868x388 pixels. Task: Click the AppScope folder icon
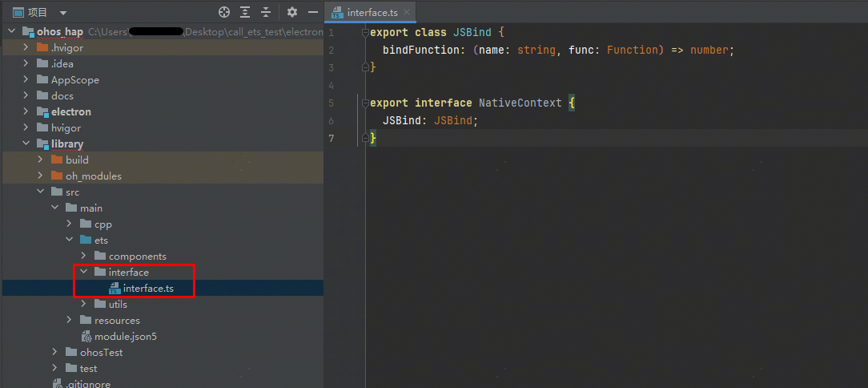(42, 80)
